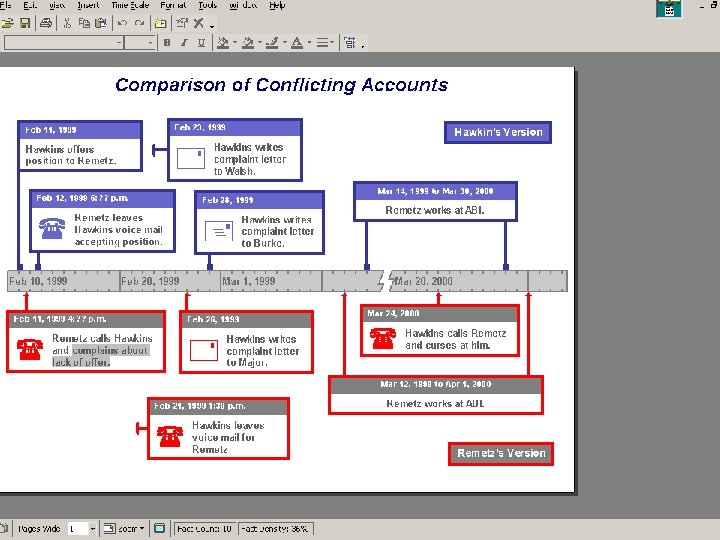This screenshot has width=720, height=540.
Task: Open the Insert menu
Action: 88,5
